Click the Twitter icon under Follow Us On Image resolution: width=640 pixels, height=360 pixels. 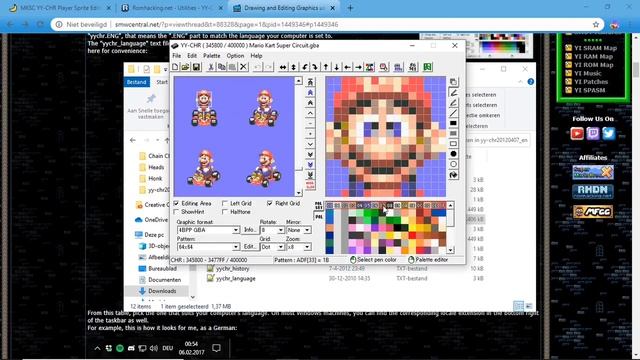pyautogui.click(x=609, y=133)
